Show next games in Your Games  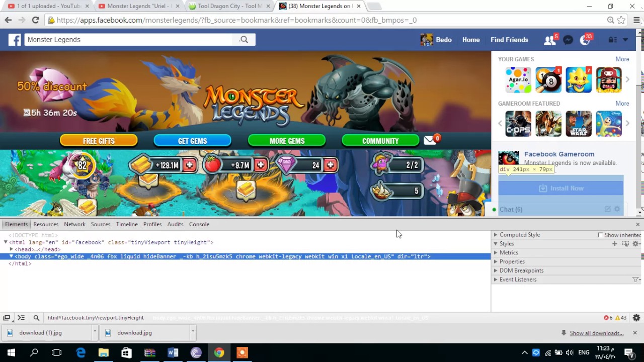coord(627,80)
